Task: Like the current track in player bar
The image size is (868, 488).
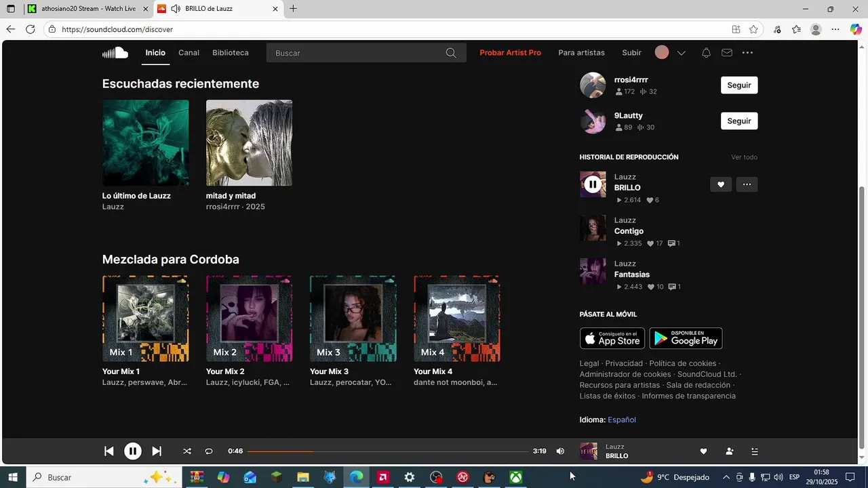Action: coord(703,451)
